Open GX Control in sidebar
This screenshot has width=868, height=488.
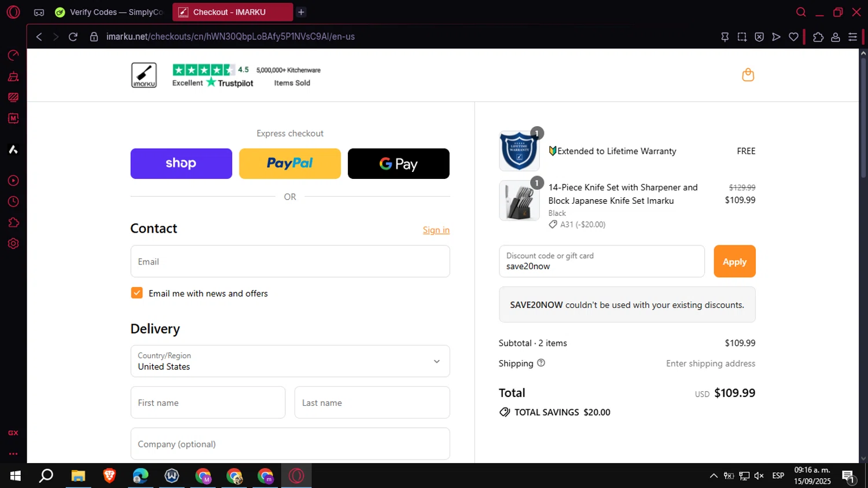[x=13, y=55]
